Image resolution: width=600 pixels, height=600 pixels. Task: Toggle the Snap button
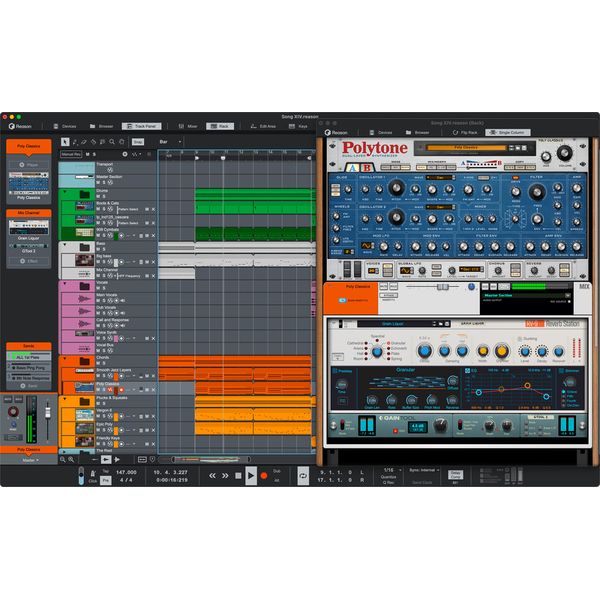[138, 142]
